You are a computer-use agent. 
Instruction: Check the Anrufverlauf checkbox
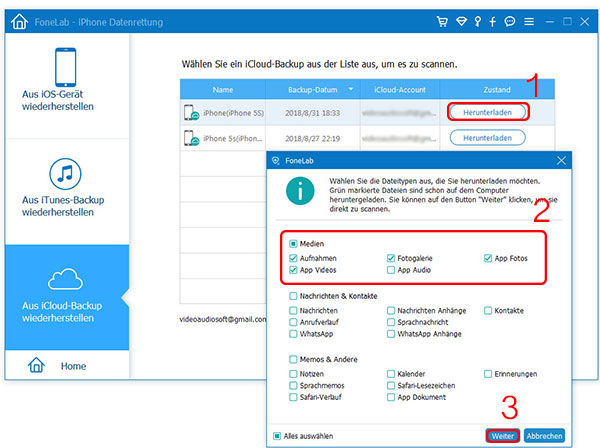(293, 322)
